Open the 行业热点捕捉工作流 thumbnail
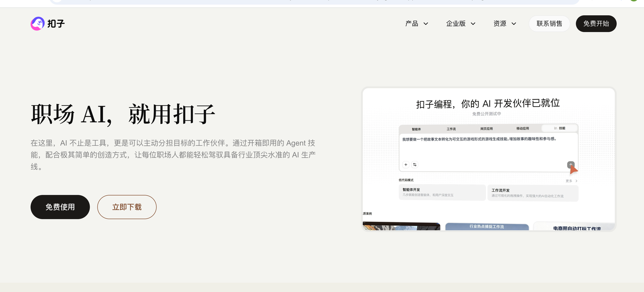Screen dimensions: 644x292 (x=487, y=227)
